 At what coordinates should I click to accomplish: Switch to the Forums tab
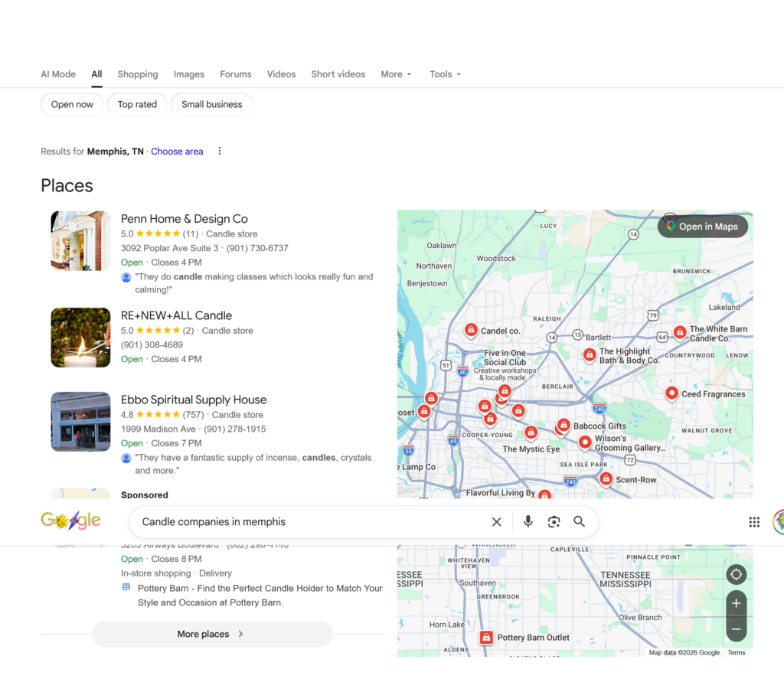point(236,74)
